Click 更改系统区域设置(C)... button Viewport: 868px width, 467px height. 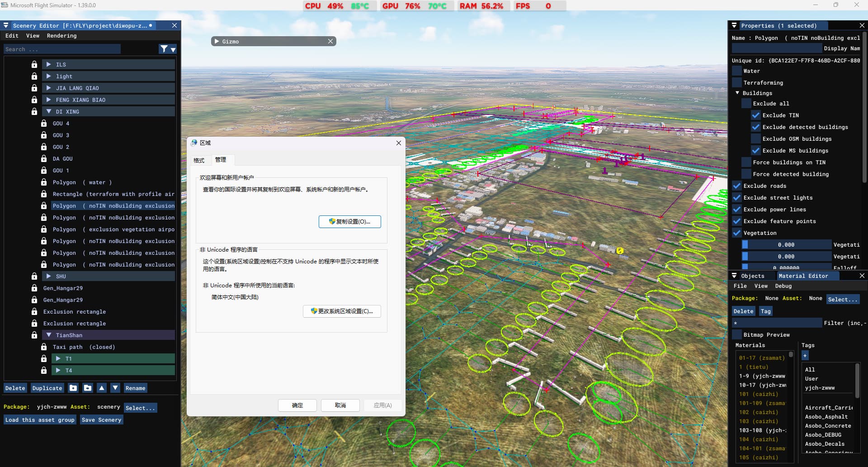click(342, 311)
